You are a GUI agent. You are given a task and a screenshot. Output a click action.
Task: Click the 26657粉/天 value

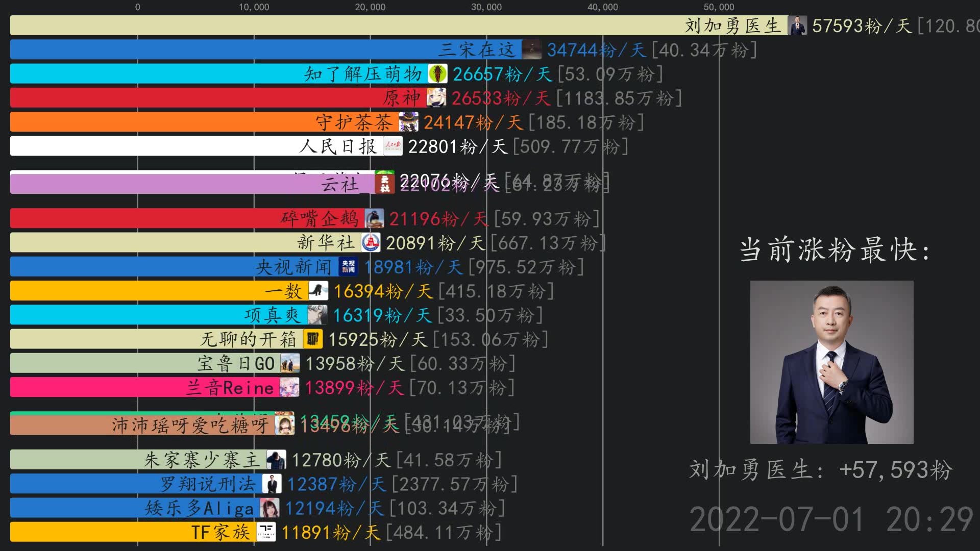503,74
